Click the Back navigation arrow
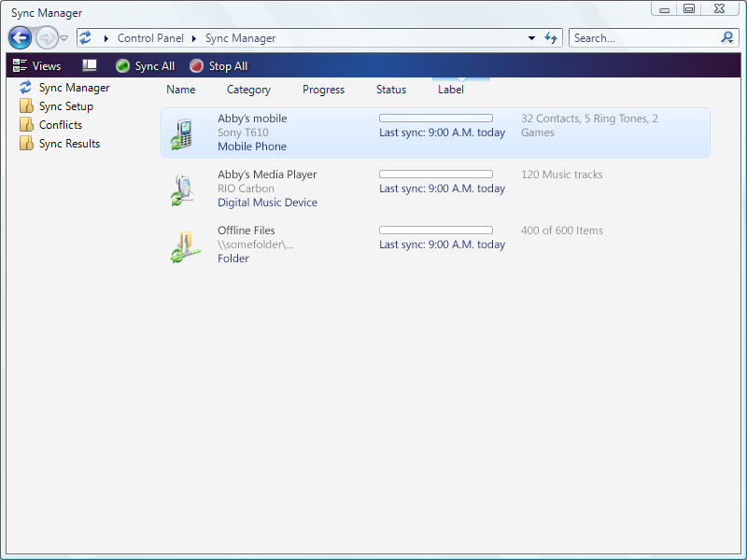This screenshot has height=560, width=747. 20,38
